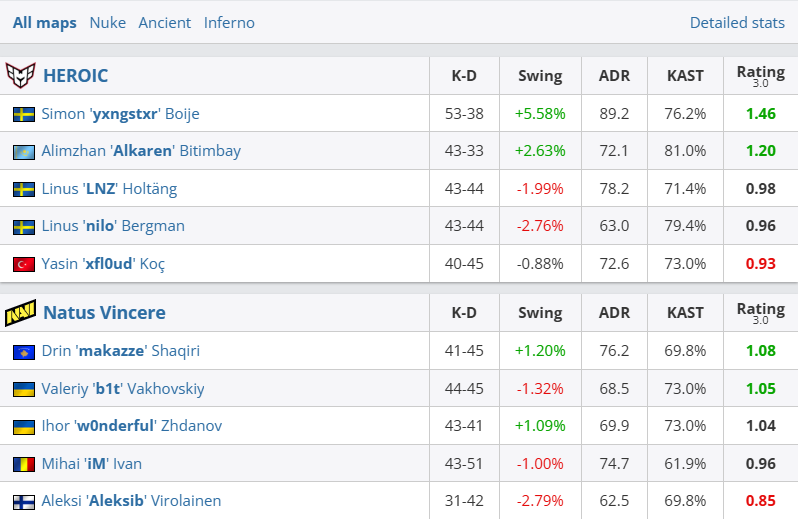Switch to the Inferno map tab
Image resolution: width=798 pixels, height=519 pixels.
point(229,22)
